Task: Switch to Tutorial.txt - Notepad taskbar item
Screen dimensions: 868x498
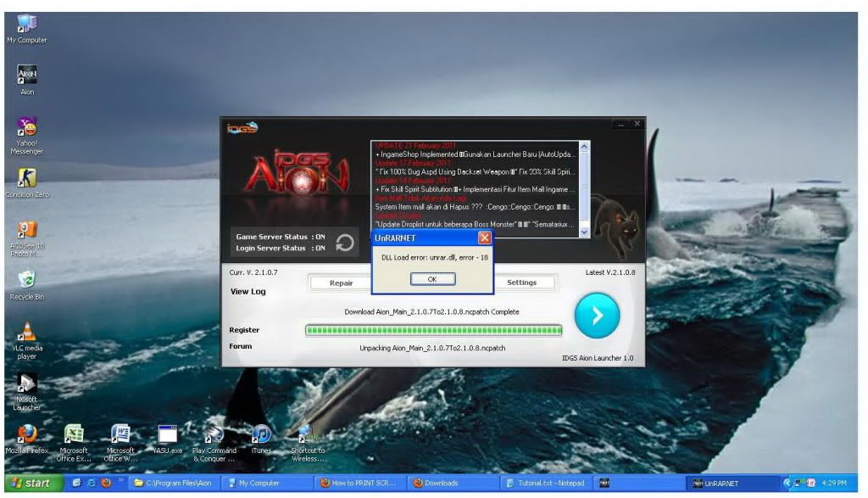Action: pyautogui.click(x=545, y=483)
